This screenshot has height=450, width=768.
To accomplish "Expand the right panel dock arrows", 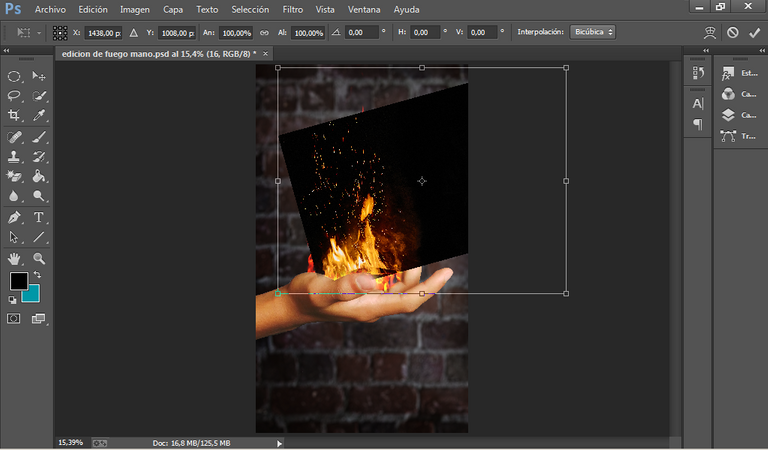I will click(x=762, y=50).
